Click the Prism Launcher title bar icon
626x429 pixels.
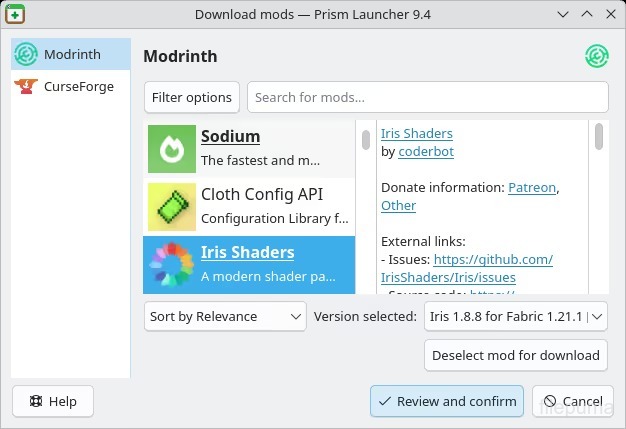coord(16,14)
